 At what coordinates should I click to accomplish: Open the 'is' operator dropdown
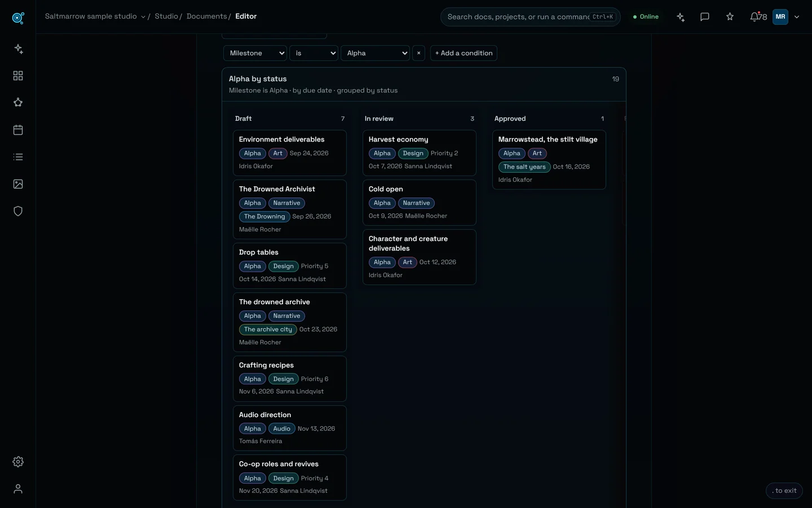pos(314,53)
